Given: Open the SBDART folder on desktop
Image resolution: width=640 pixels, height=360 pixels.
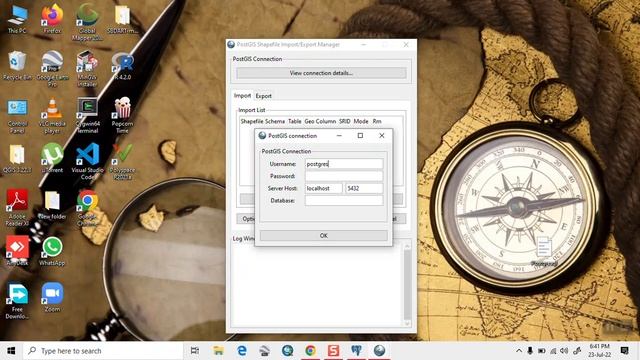Looking at the screenshot, I should (x=122, y=19).
